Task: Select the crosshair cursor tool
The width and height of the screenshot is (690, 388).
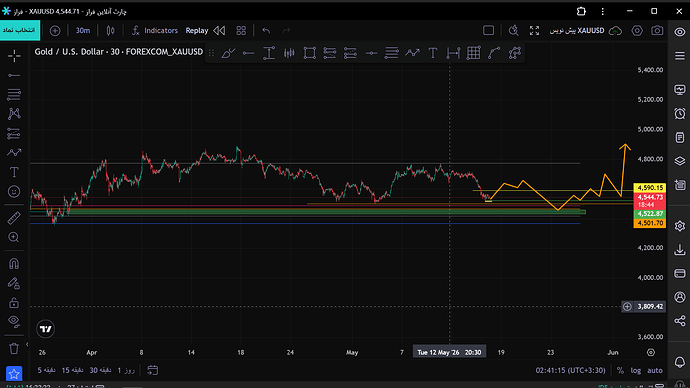Action: pos(14,56)
